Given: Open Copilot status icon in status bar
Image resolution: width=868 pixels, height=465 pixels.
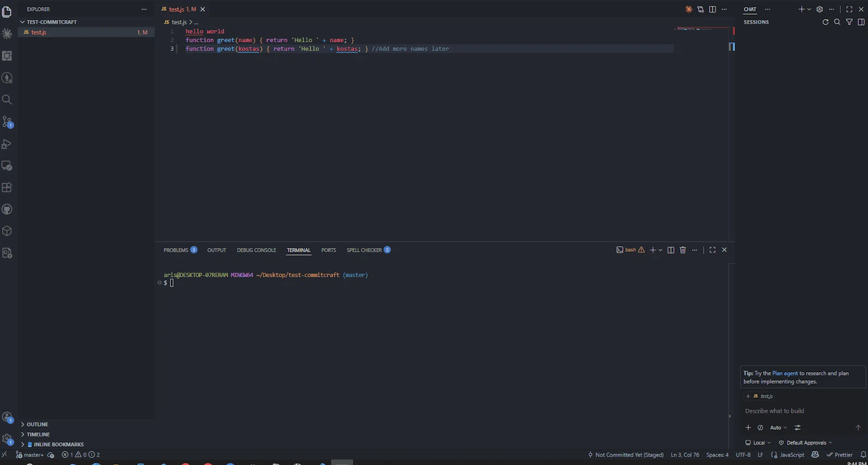Looking at the screenshot, I should (815, 455).
